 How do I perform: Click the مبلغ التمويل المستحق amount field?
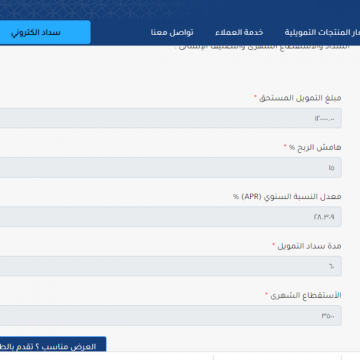pyautogui.click(x=171, y=118)
